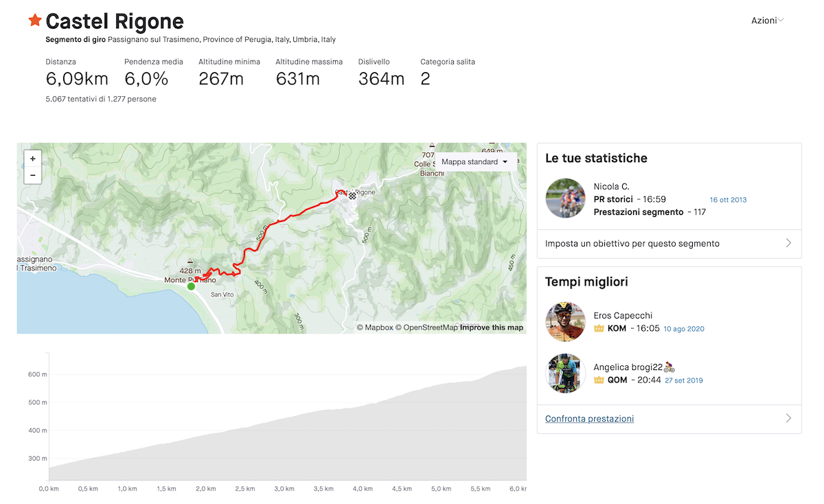Screen dimensions: 824x504
Task: Click the chevron beside Confronta prestazioni
Action: point(788,418)
